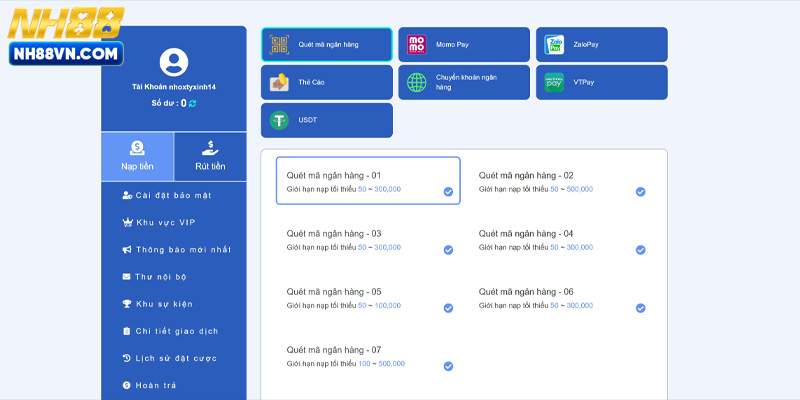Select the checkmark for Quét mã ngân hàng - 02
800x400 pixels.
pyautogui.click(x=640, y=191)
